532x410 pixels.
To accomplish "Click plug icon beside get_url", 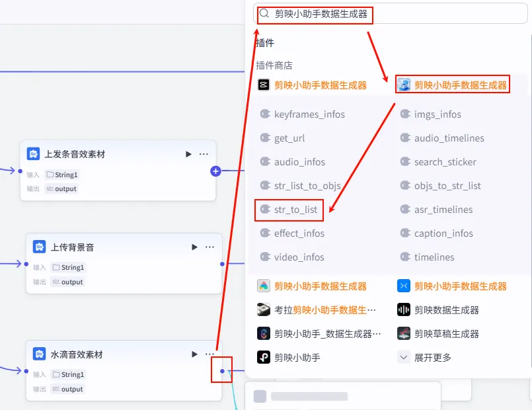I will (264, 138).
